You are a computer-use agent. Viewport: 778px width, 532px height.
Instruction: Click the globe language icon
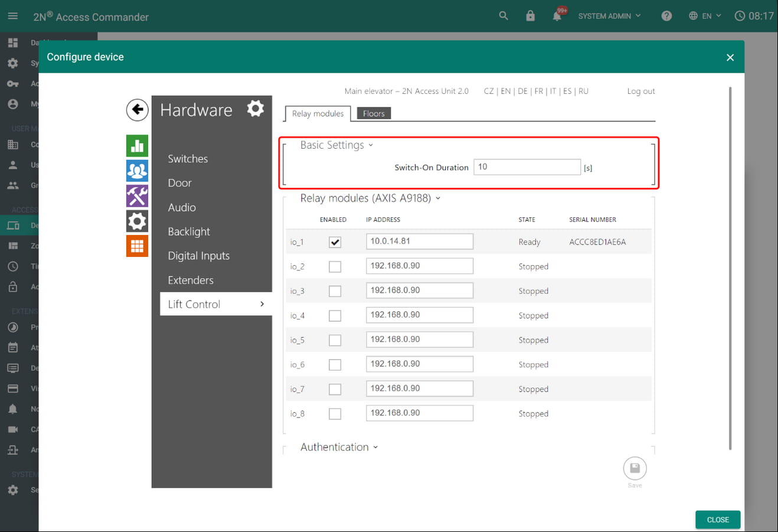click(x=693, y=16)
